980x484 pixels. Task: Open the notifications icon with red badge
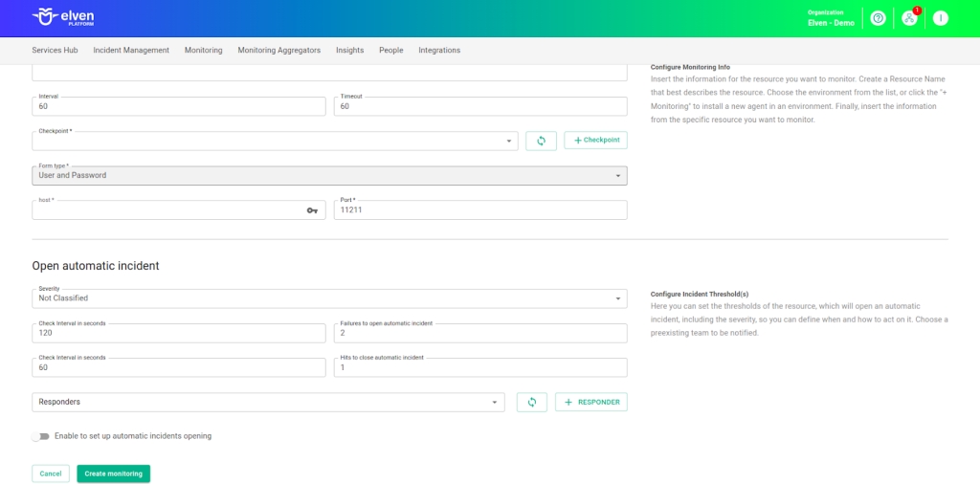[x=909, y=18]
